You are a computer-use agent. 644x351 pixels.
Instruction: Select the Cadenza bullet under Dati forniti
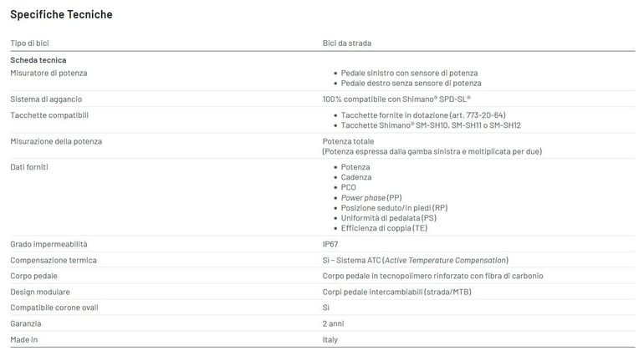click(355, 177)
